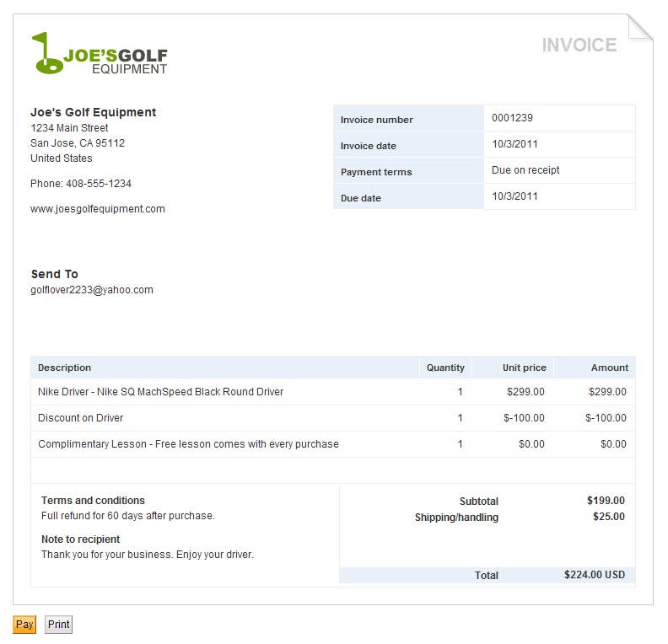The width and height of the screenshot is (668, 644).
Task: Select invoice number 0001239
Action: (512, 118)
